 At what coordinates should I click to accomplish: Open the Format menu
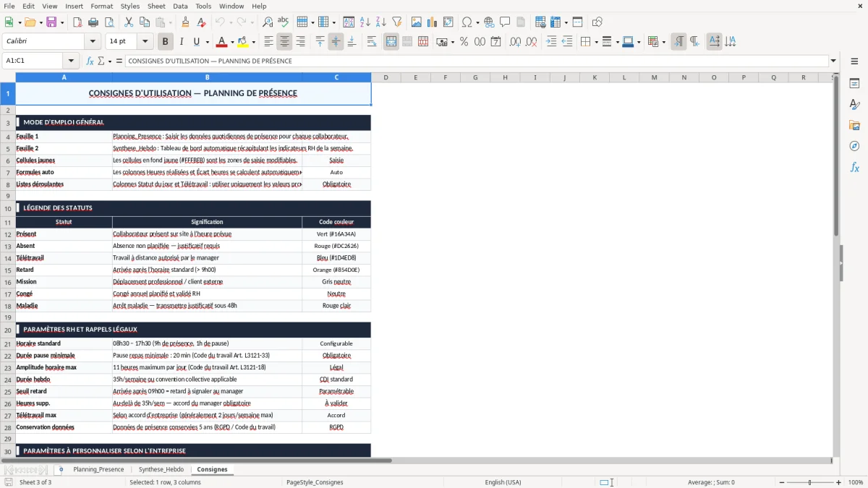[x=101, y=6]
